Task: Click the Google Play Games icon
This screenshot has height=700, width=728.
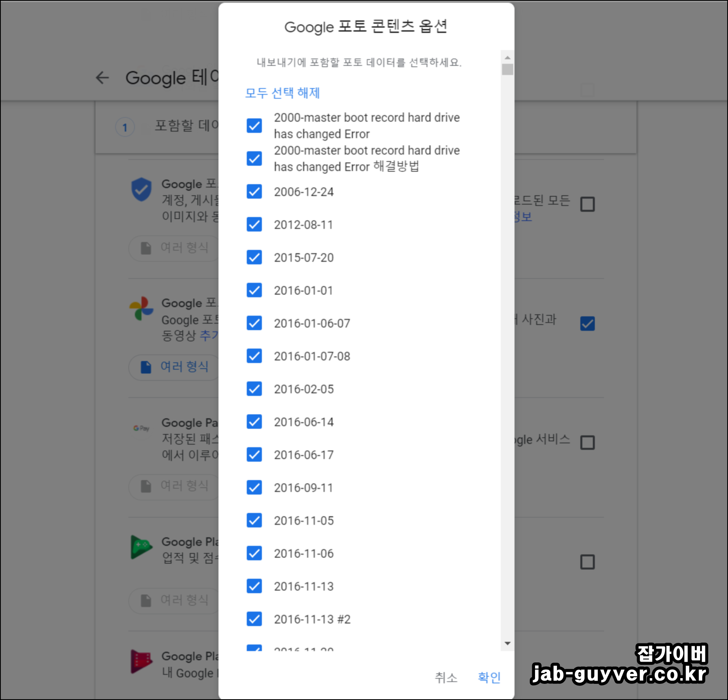Action: pos(141,547)
